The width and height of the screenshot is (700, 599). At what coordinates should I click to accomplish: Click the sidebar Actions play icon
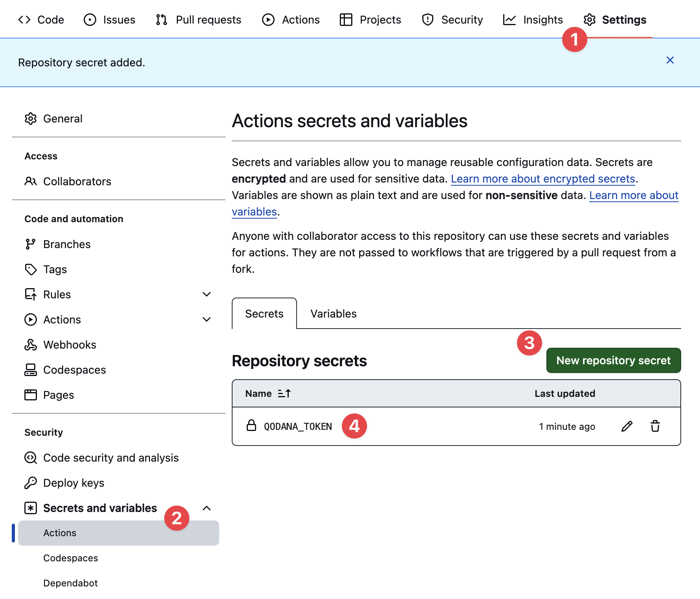[x=31, y=320]
